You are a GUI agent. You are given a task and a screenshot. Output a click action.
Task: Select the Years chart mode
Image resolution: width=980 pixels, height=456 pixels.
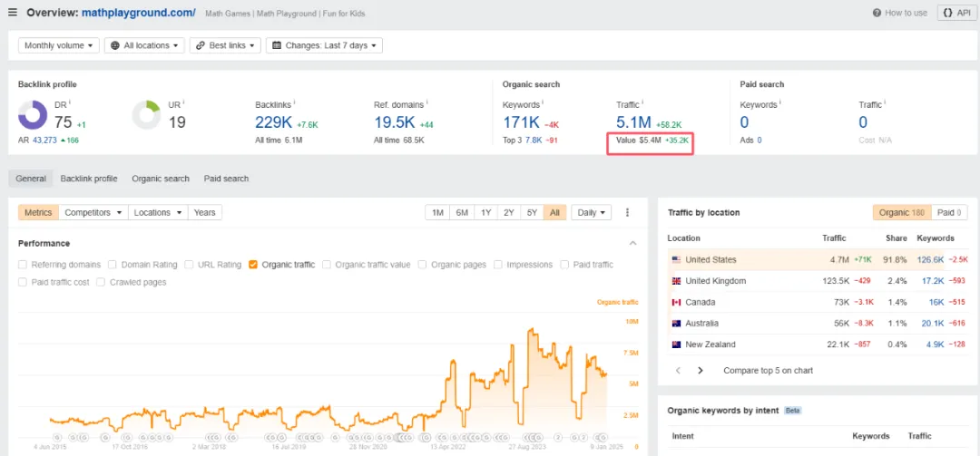tap(204, 212)
